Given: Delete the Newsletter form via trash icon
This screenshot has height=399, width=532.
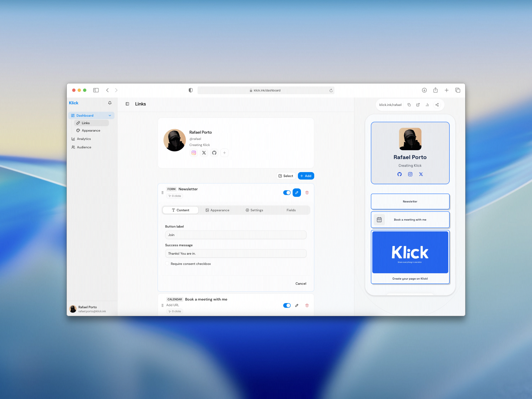Looking at the screenshot, I should [x=307, y=192].
